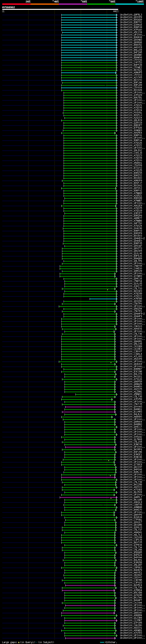Select the UniRef100_A7NTB8 label
146x644 pixels.
click(131, 299)
